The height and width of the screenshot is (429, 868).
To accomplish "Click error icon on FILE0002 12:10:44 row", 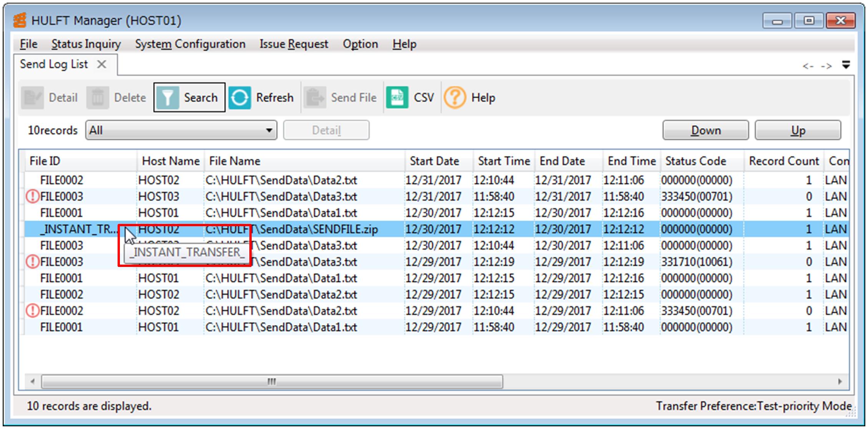I will [32, 311].
